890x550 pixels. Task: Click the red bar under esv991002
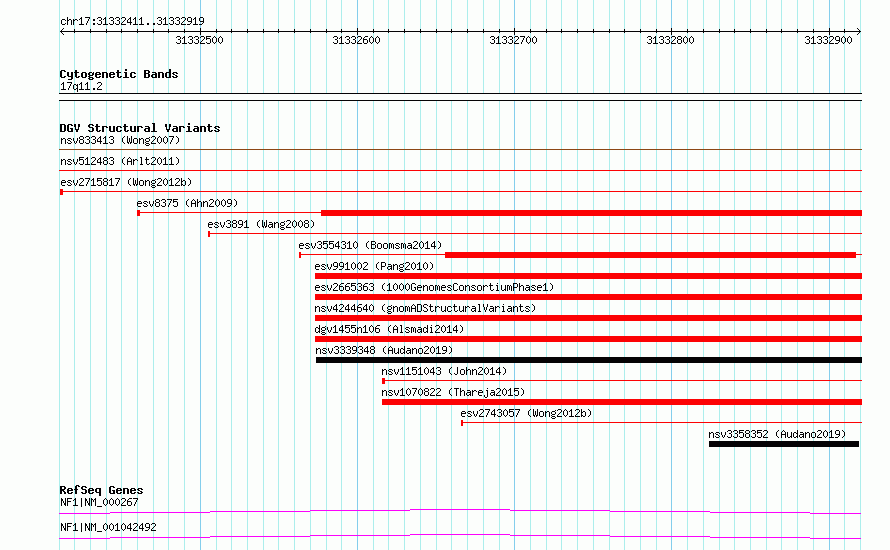(589, 276)
